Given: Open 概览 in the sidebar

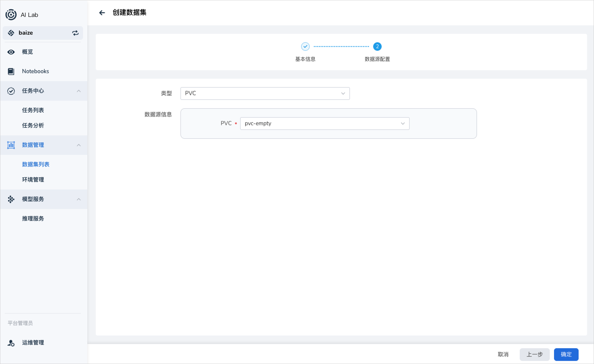Looking at the screenshot, I should [44, 52].
